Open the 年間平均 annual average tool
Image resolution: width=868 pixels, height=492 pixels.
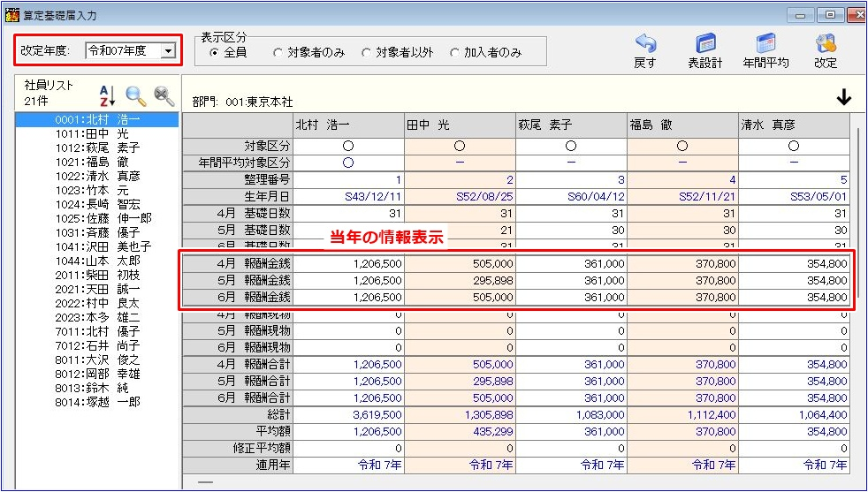pyautogui.click(x=765, y=50)
